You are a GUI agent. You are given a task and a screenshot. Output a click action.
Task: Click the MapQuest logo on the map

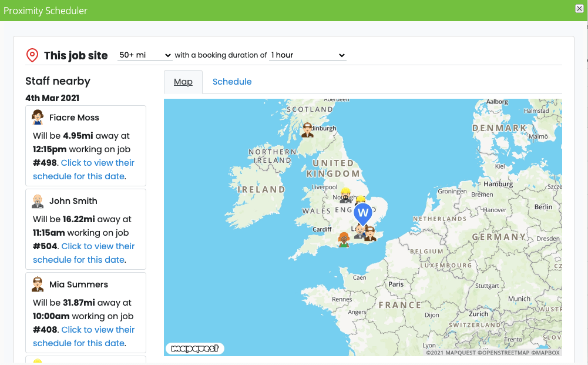(194, 349)
